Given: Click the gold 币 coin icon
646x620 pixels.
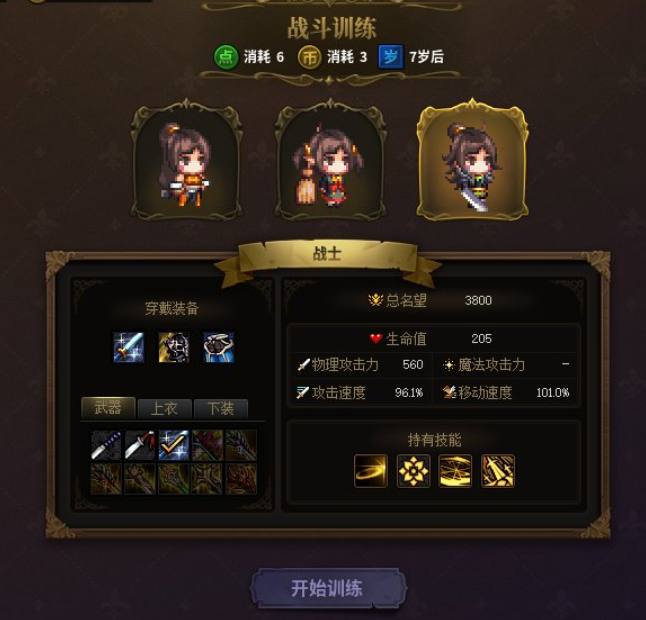Looking at the screenshot, I should pos(310,57).
